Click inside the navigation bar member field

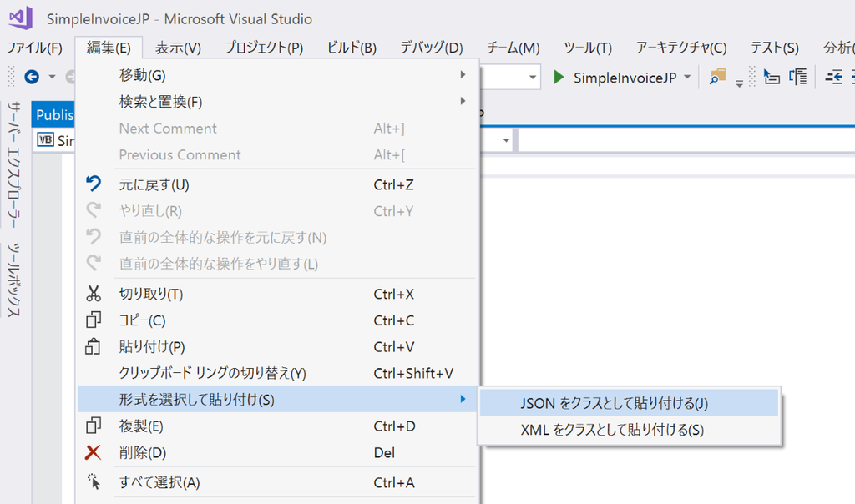pyautogui.click(x=686, y=140)
